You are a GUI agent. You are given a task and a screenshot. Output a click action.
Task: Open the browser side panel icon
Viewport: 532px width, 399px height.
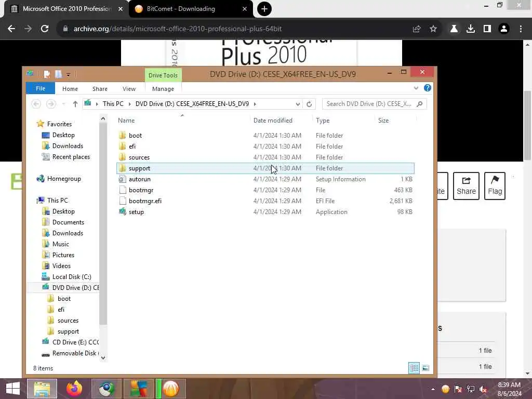[487, 29]
